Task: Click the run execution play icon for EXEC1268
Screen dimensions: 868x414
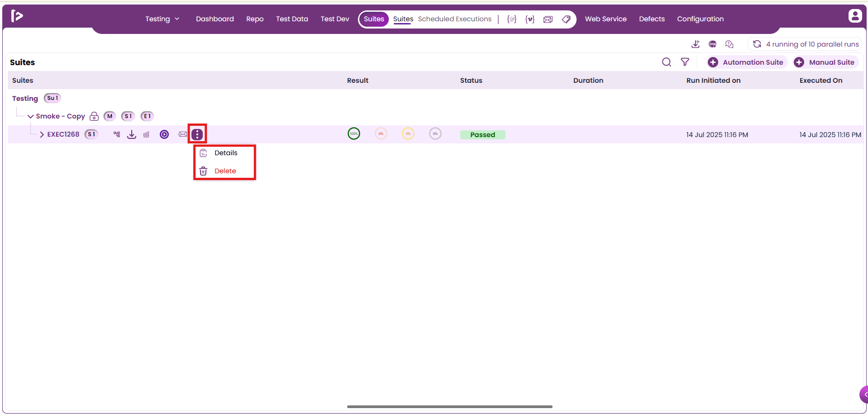Action: 164,134
